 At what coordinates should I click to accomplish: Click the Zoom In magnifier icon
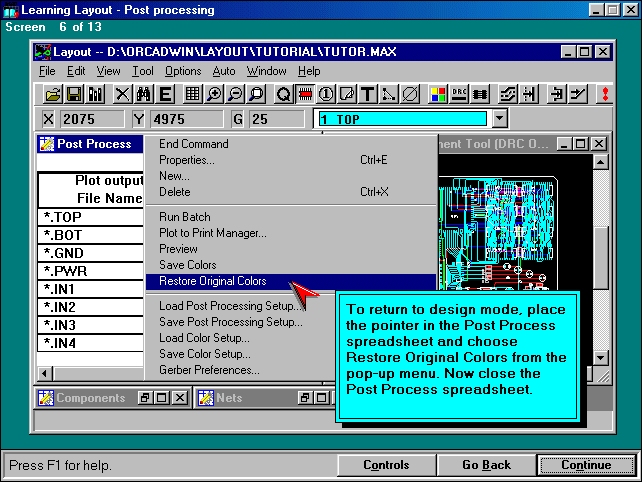pos(213,94)
